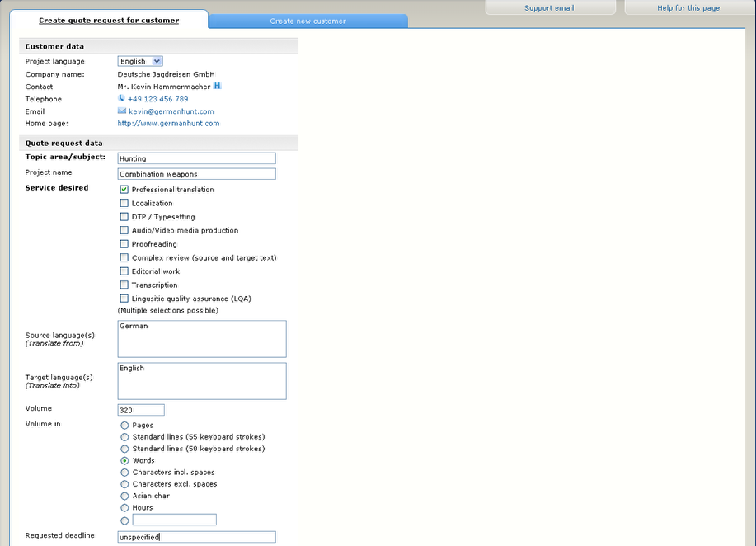Click the H icon next to Mr. Kevin Hammermacher

(218, 86)
